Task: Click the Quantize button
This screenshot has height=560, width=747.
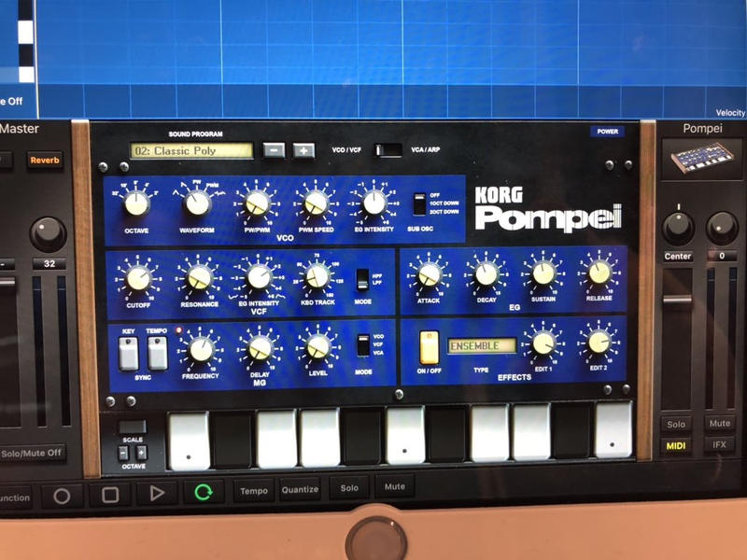Action: (300, 489)
